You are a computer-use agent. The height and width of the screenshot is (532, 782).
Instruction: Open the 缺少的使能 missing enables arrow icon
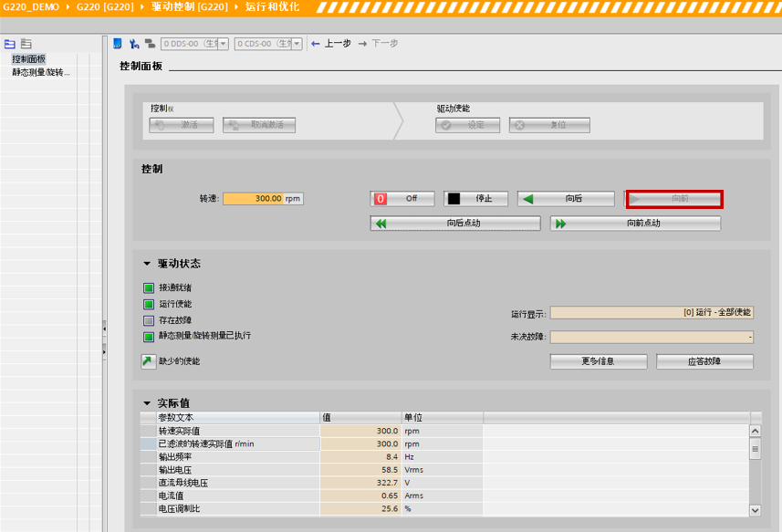[x=149, y=361]
